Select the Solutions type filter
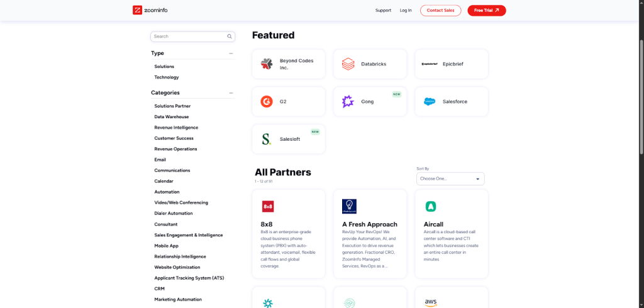The width and height of the screenshot is (644, 308). (x=164, y=67)
